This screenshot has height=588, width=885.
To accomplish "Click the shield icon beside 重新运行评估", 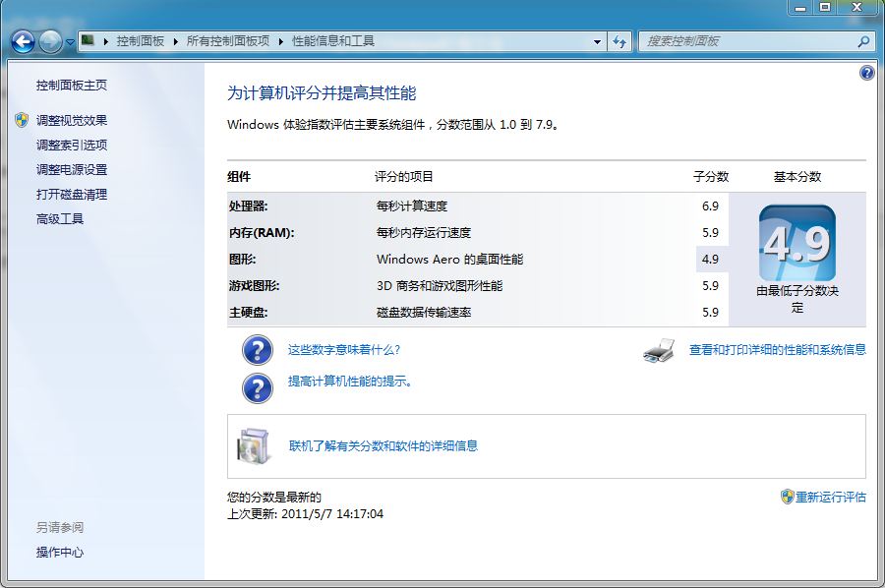I will [787, 497].
